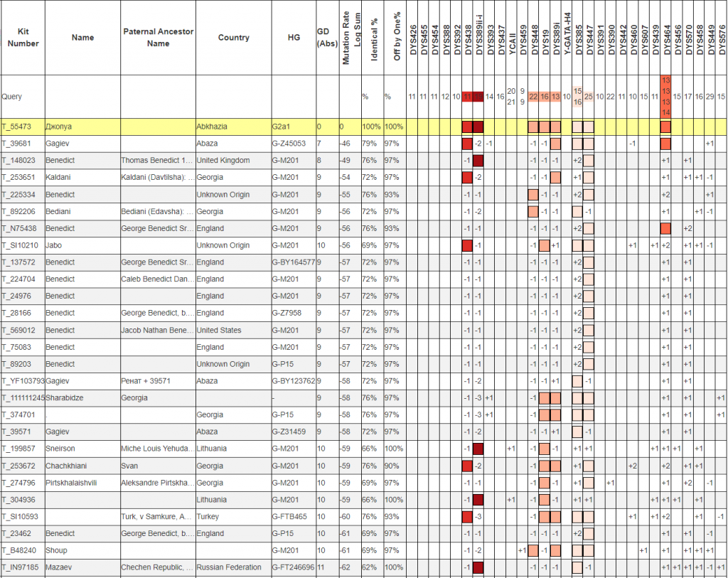Click the haplogroup G-FT246696 cell

[292, 567]
